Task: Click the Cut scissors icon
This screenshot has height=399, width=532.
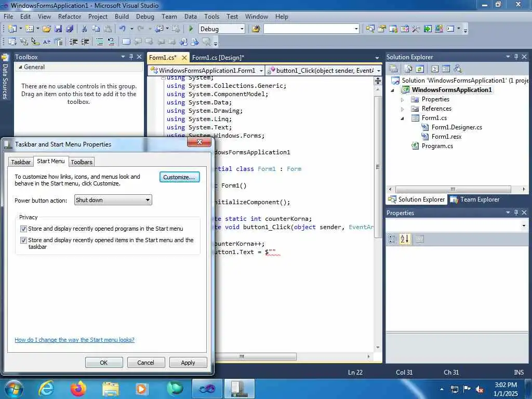Action: click(x=85, y=29)
